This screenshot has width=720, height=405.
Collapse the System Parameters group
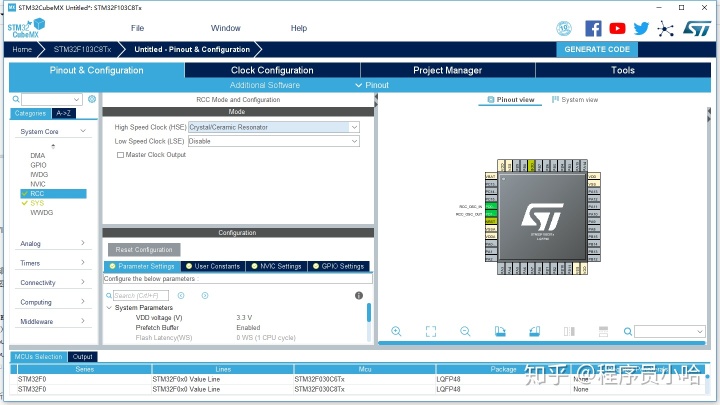pos(109,308)
